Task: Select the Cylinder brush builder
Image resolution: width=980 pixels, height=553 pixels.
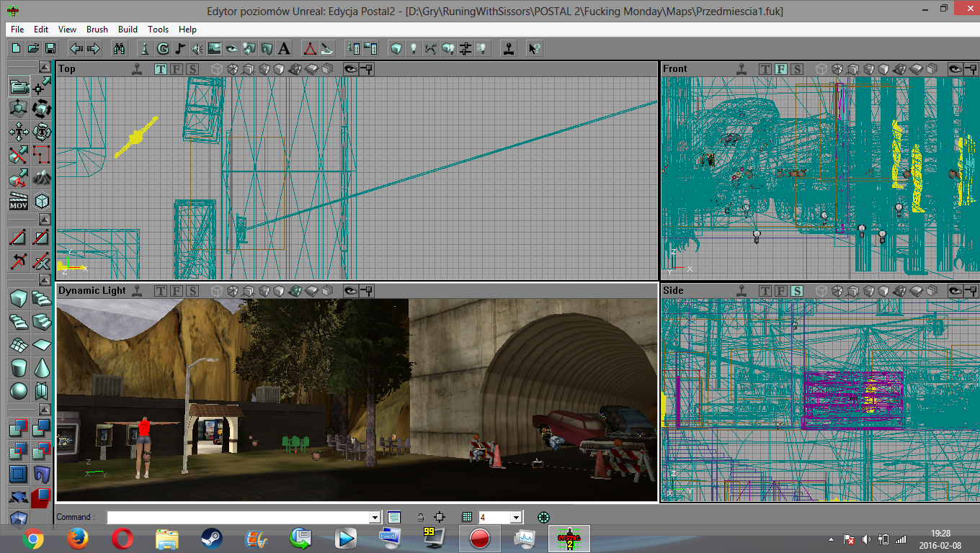Action: 19,368
